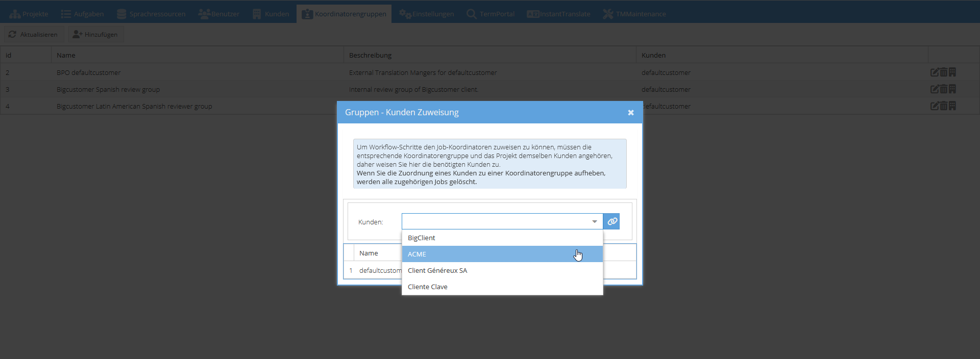The image size is (980, 359).
Task: Click the Aktualisieren button
Action: pos(34,35)
